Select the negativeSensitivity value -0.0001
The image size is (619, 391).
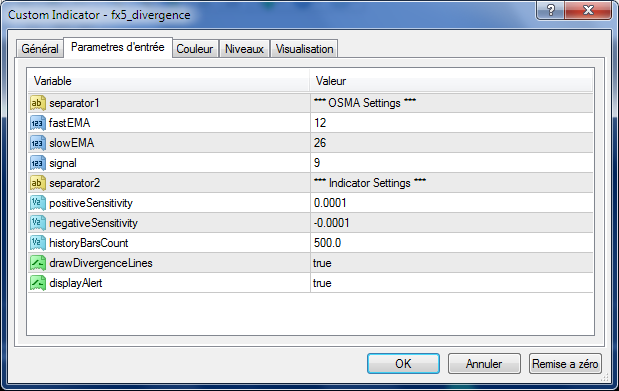click(x=452, y=223)
